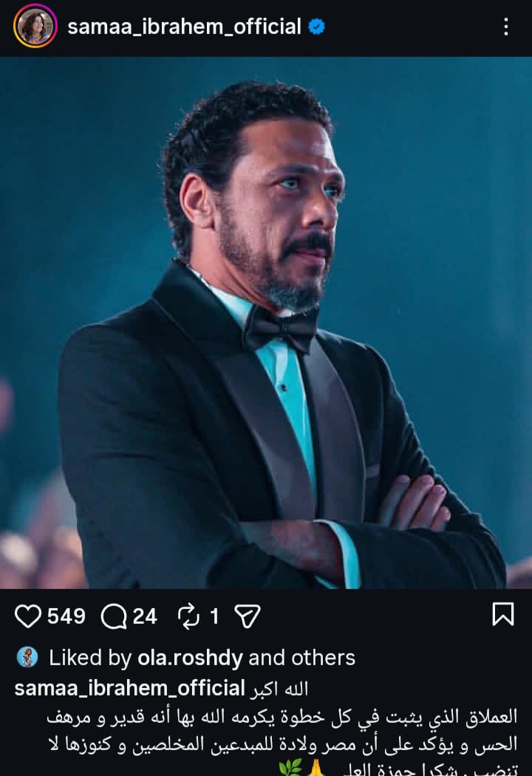Screen dimensions: 532x776
Task: View list of others who liked
Action: [x=323, y=658]
